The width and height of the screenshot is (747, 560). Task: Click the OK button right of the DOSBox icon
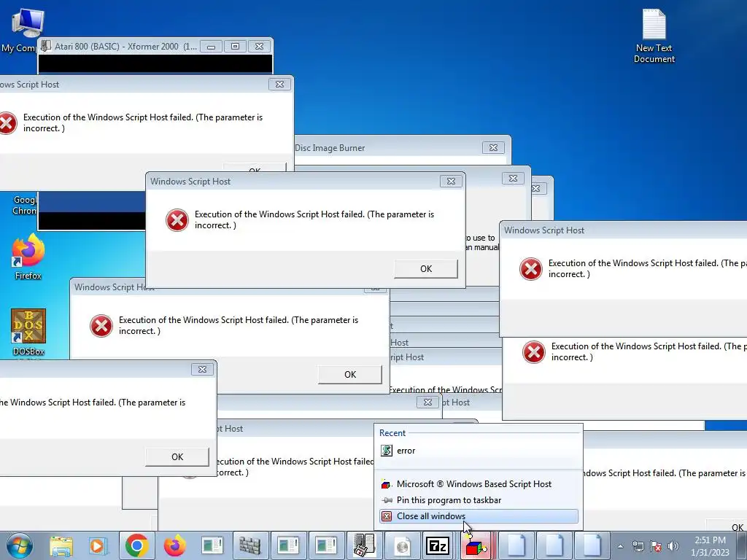point(350,375)
